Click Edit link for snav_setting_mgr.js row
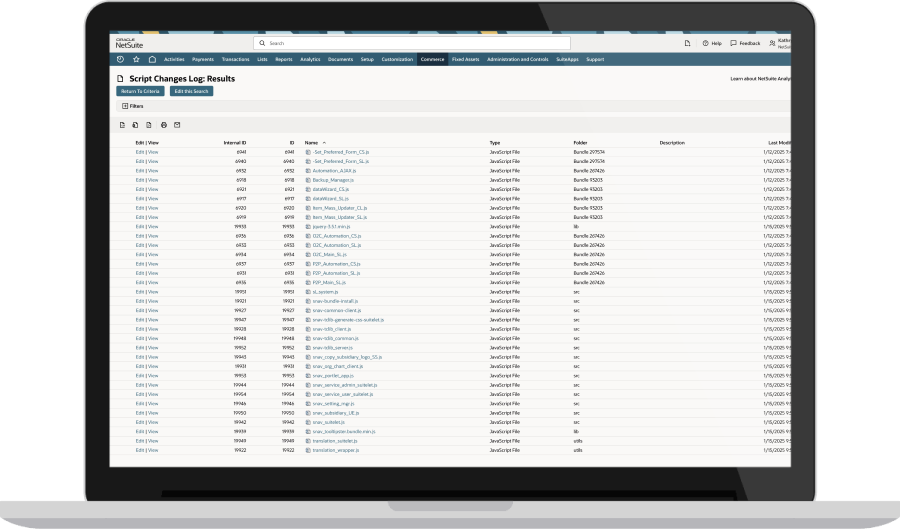This screenshot has width=900, height=529. point(139,404)
